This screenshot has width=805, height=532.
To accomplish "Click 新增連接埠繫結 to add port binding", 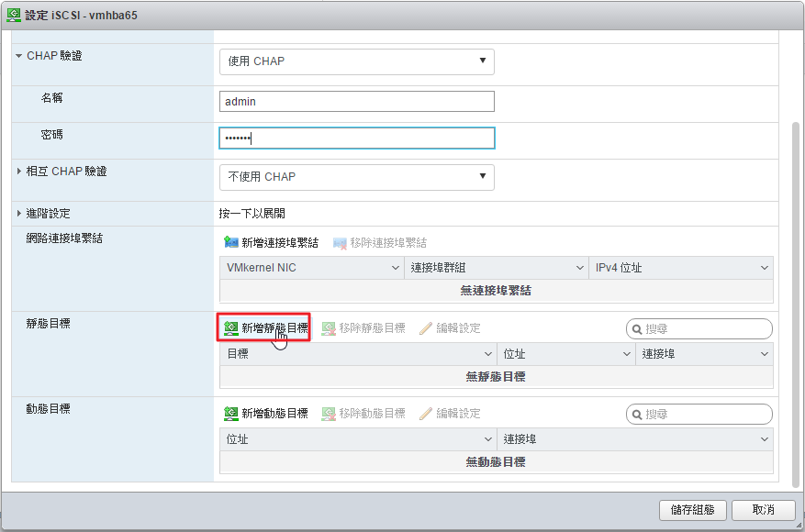I will tap(272, 243).
